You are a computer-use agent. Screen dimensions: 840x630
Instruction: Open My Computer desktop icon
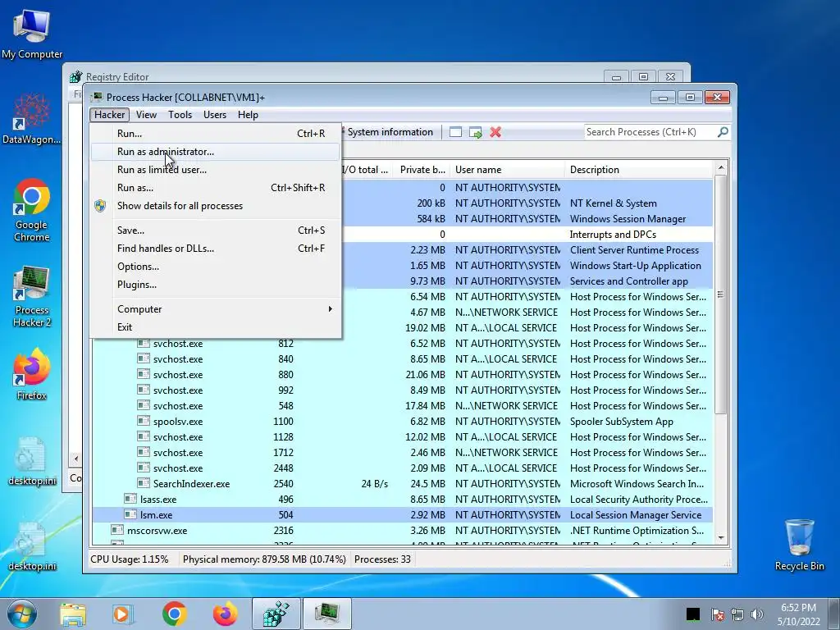pos(32,34)
